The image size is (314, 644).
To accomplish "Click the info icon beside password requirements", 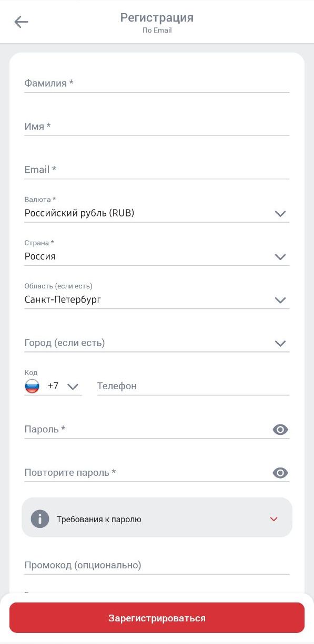I will coord(40,519).
